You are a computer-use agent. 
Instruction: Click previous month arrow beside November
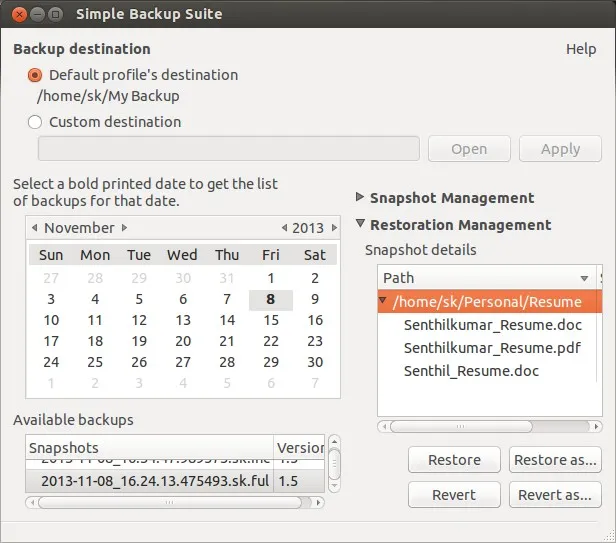(x=35, y=228)
